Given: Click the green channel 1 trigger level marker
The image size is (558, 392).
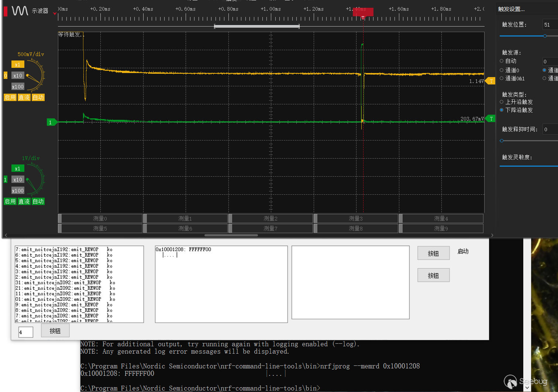Looking at the screenshot, I should (490, 118).
